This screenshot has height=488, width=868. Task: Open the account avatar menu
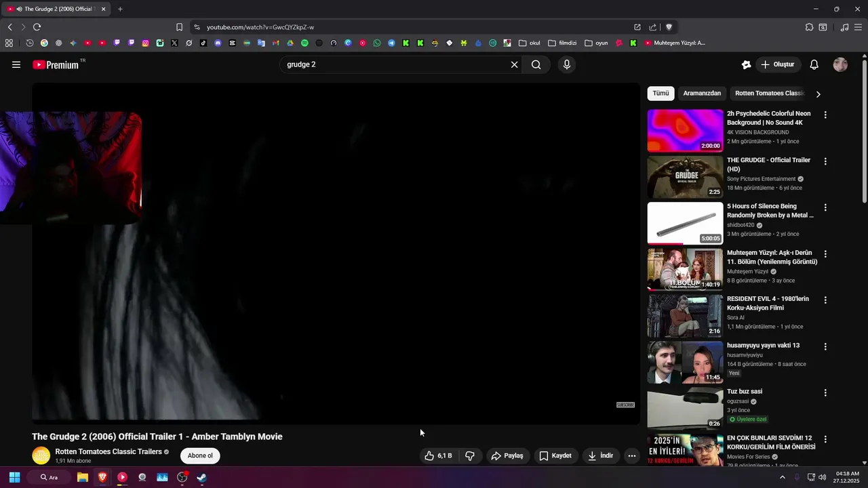pyautogui.click(x=840, y=64)
